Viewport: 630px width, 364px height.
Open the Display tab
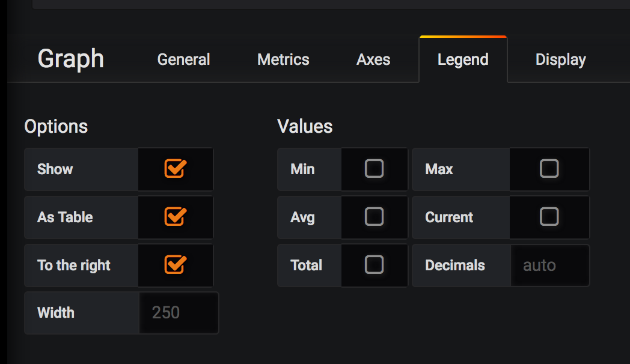pos(560,59)
